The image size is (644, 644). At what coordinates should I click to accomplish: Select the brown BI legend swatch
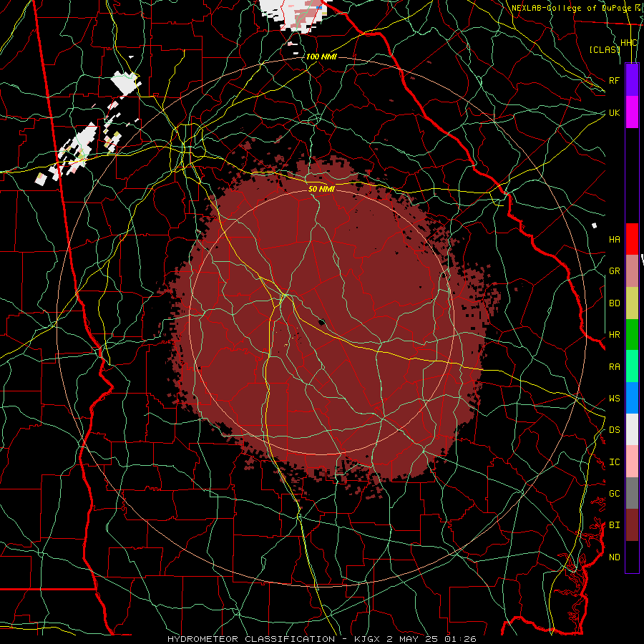tap(632, 525)
